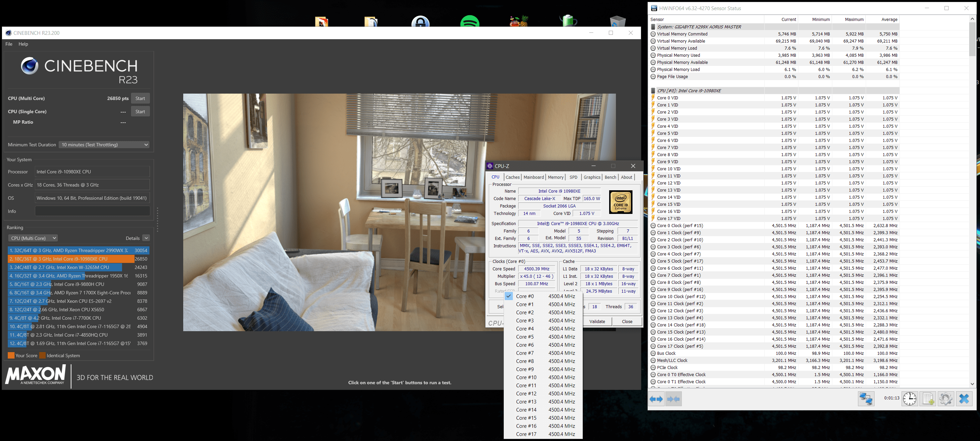Click icon beside Mesh/LLC Clock sensor
This screenshot has width=980, height=441.
click(653, 360)
